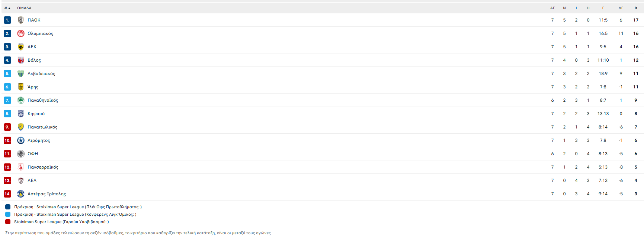This screenshot has height=241, width=644.
Task: Sort standings by ΟΜΑΔΑ column header
Action: click(24, 8)
